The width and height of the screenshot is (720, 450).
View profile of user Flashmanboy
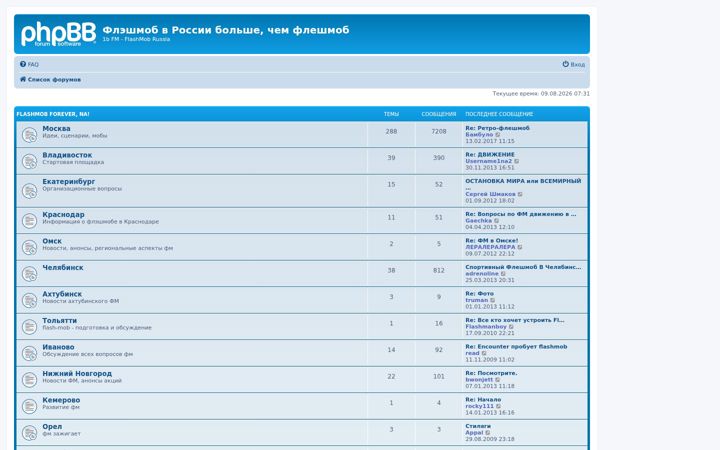486,327
